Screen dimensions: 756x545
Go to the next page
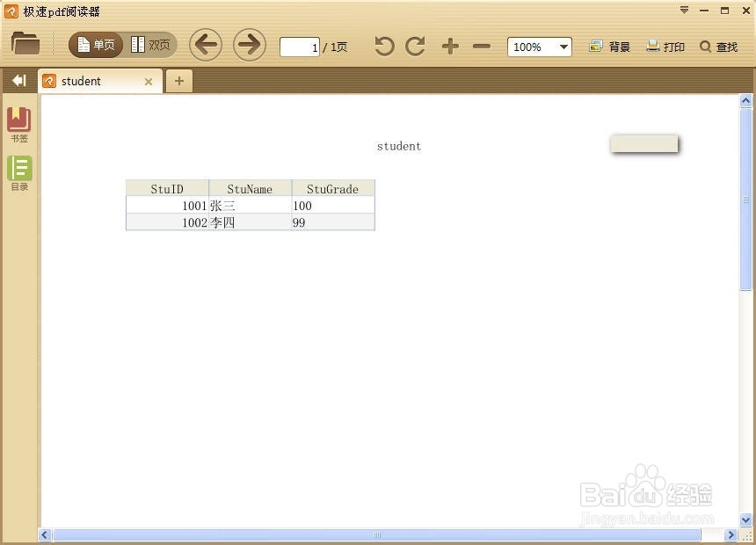(247, 45)
